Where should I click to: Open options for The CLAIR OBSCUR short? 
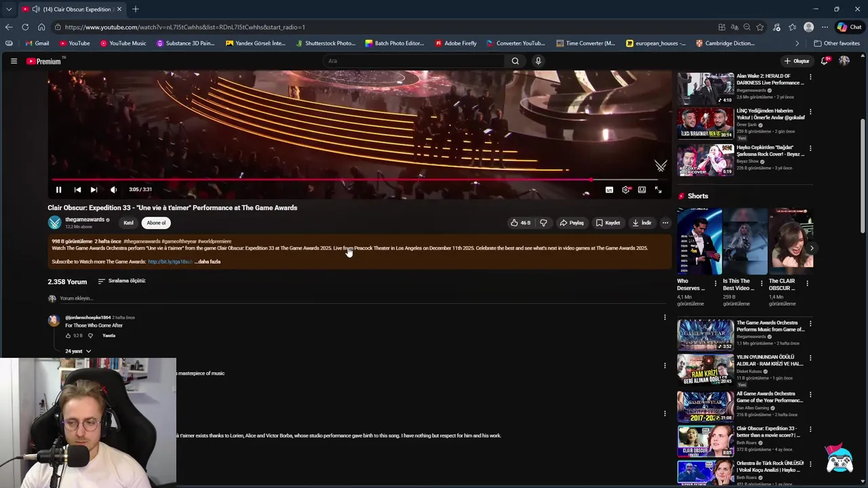pos(807,283)
